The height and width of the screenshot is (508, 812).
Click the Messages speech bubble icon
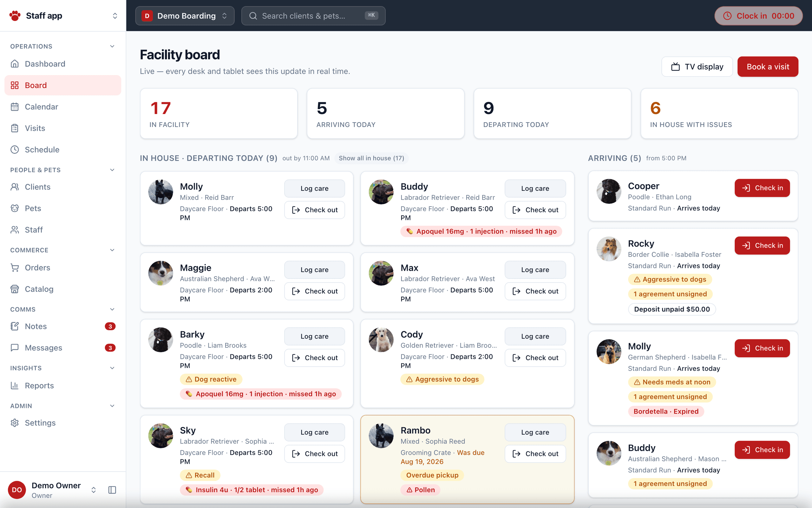(15, 348)
